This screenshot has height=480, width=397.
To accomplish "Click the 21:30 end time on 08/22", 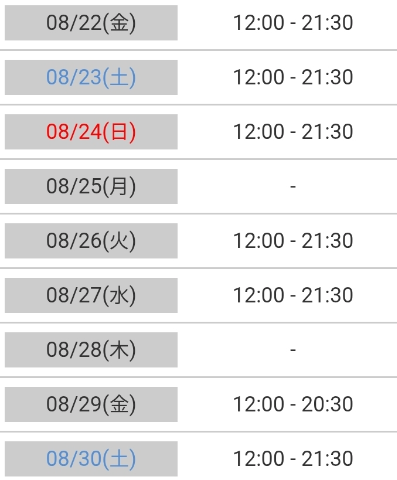I will 327,23.
